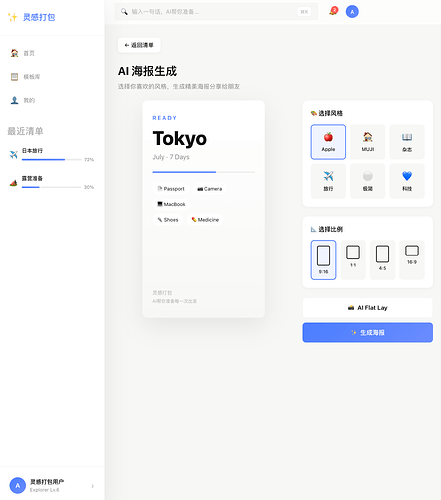Open the 露营准备 recent list
441x500 pixels.
tap(52, 182)
